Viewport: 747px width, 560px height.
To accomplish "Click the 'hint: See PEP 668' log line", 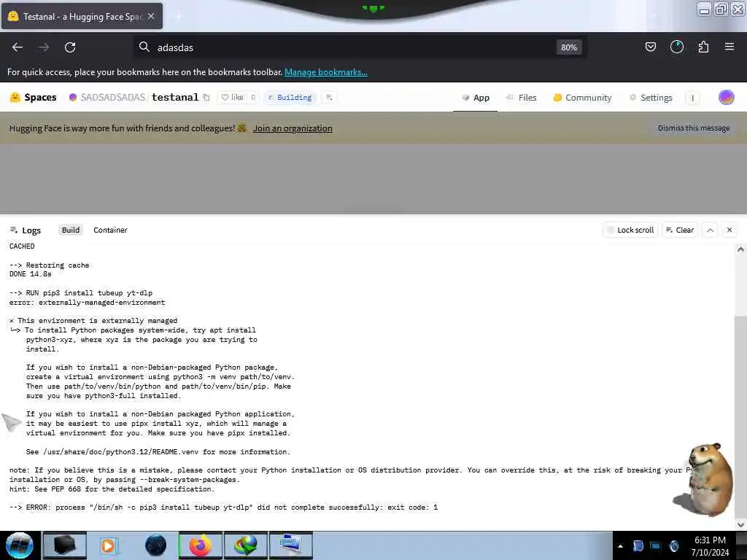I will click(112, 489).
